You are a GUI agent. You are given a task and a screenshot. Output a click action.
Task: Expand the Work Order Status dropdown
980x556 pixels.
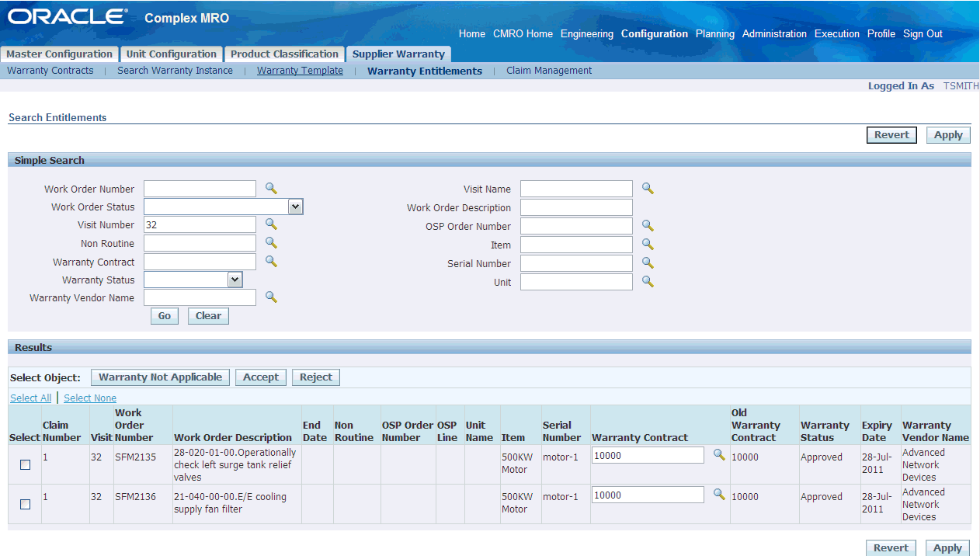click(295, 207)
